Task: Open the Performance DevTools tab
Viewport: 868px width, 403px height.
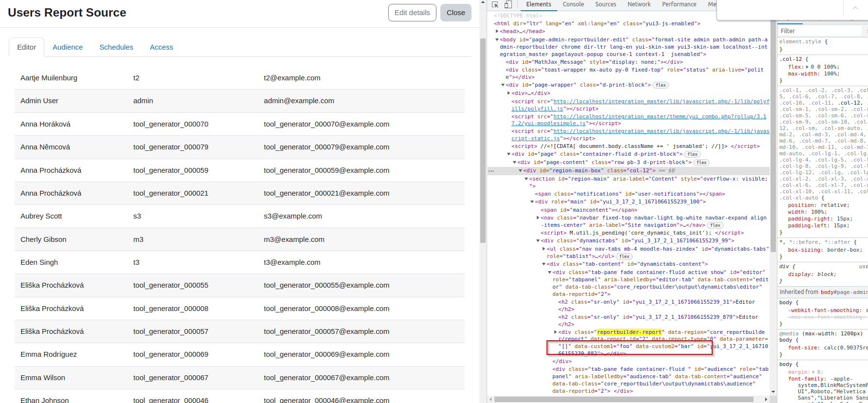Action: 679,4
